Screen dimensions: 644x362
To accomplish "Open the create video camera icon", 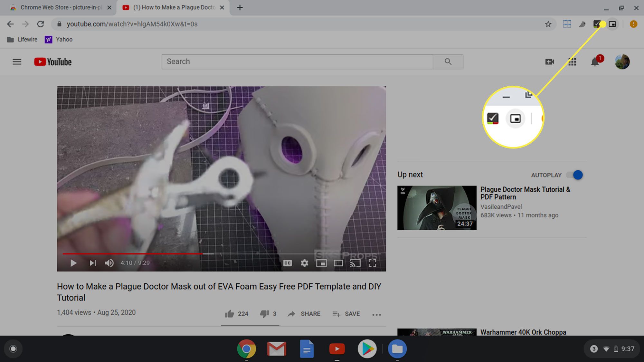I will (x=550, y=62).
